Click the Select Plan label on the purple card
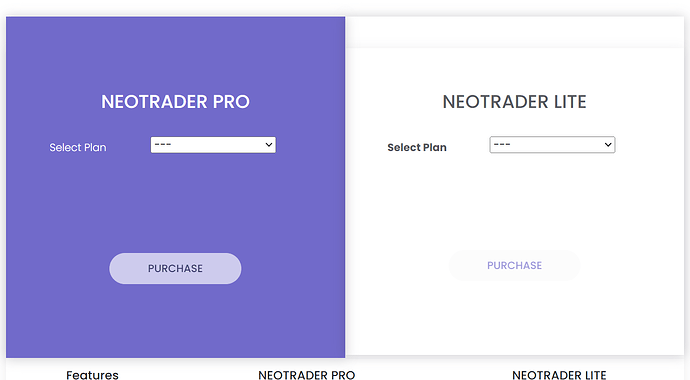Image resolution: width=690 pixels, height=380 pixels. coord(78,147)
